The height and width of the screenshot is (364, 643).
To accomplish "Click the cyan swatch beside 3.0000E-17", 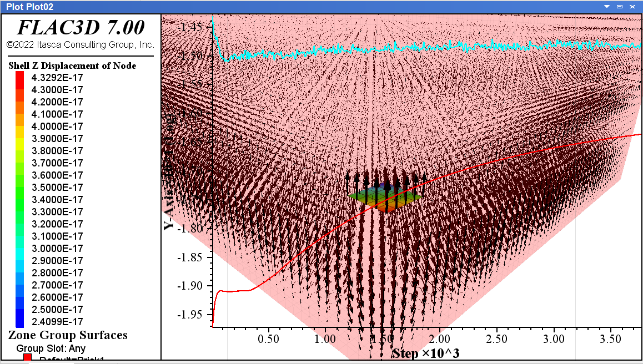I will pos(21,249).
